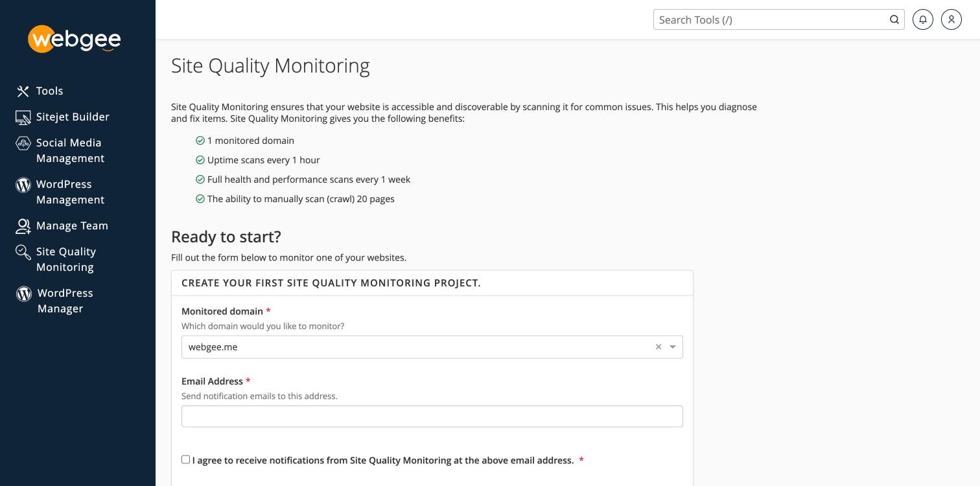Select Site Quality Monitoring sidebar item

tap(65, 259)
